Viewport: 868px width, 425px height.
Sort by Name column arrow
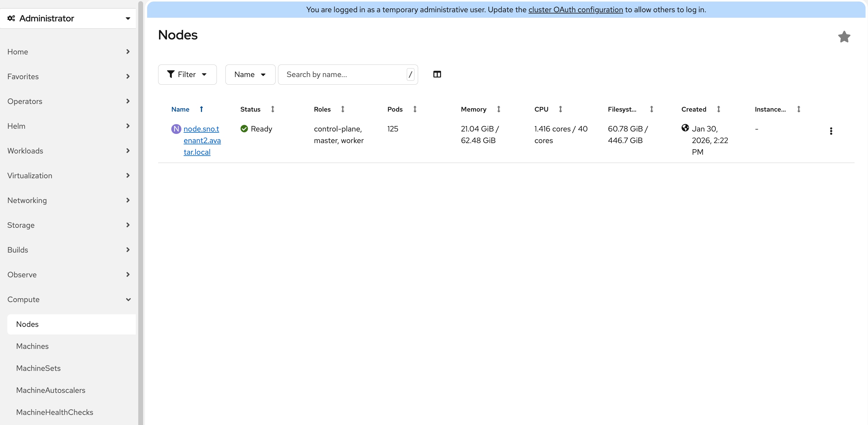(x=202, y=109)
